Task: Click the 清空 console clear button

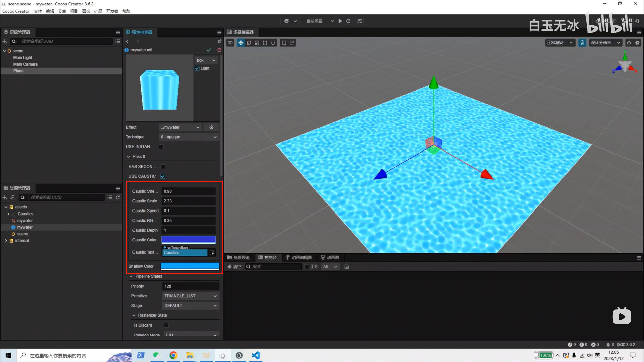Action: pos(234,267)
